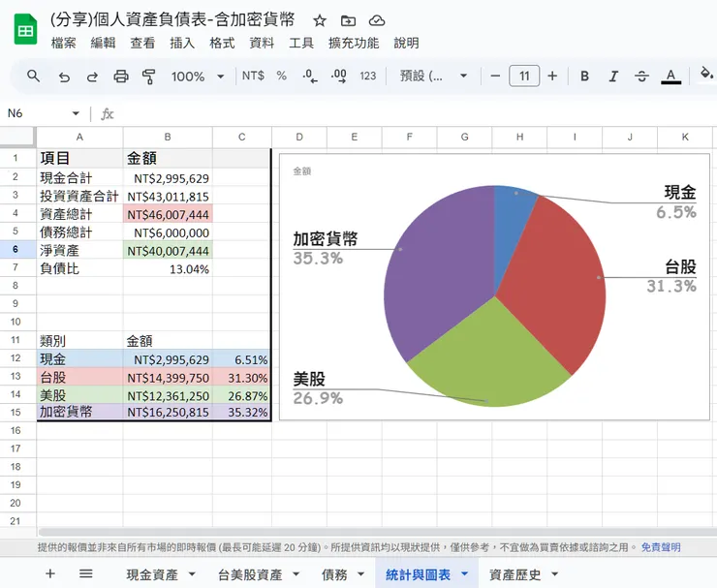Open the font family dropdown 預設

click(x=433, y=76)
